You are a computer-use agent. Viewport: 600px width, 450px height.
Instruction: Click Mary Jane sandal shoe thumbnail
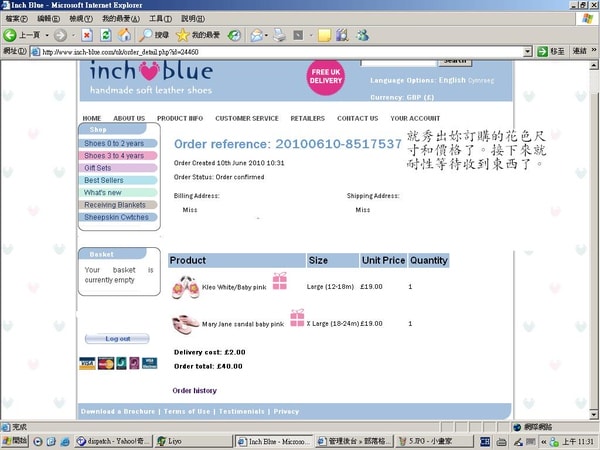point(186,324)
